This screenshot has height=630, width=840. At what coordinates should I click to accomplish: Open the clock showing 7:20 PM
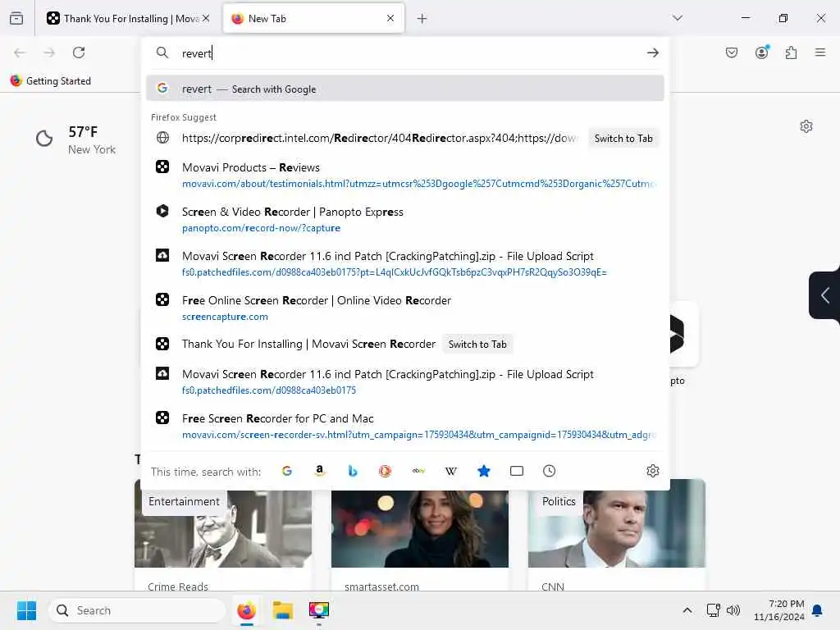[779, 610]
